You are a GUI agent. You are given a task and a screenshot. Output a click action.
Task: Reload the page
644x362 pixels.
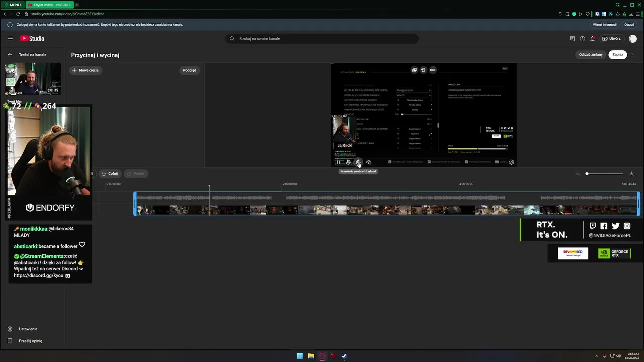pyautogui.click(x=18, y=14)
